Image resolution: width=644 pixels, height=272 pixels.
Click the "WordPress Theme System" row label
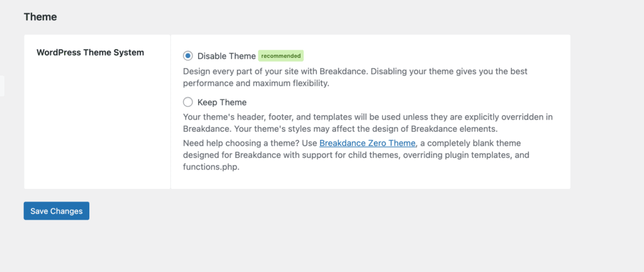pyautogui.click(x=91, y=53)
